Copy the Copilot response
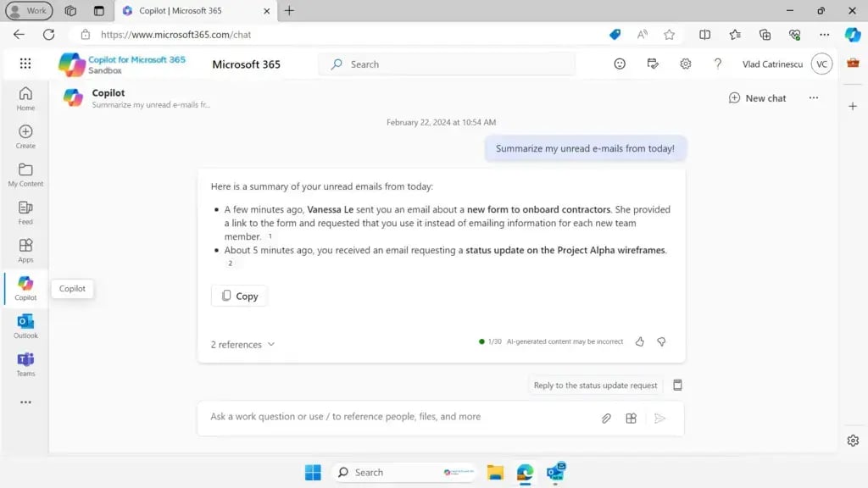This screenshot has height=488, width=868. point(239,296)
